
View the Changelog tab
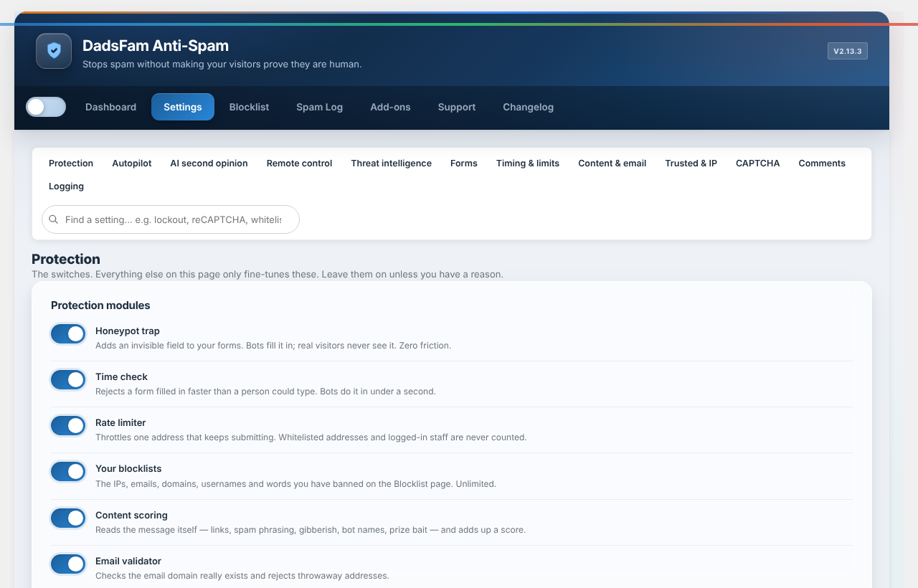tap(528, 107)
